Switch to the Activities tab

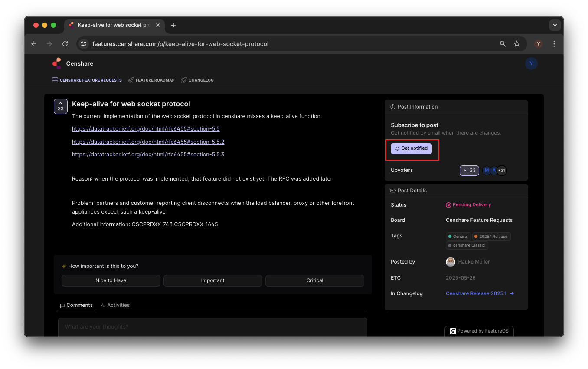tap(115, 305)
